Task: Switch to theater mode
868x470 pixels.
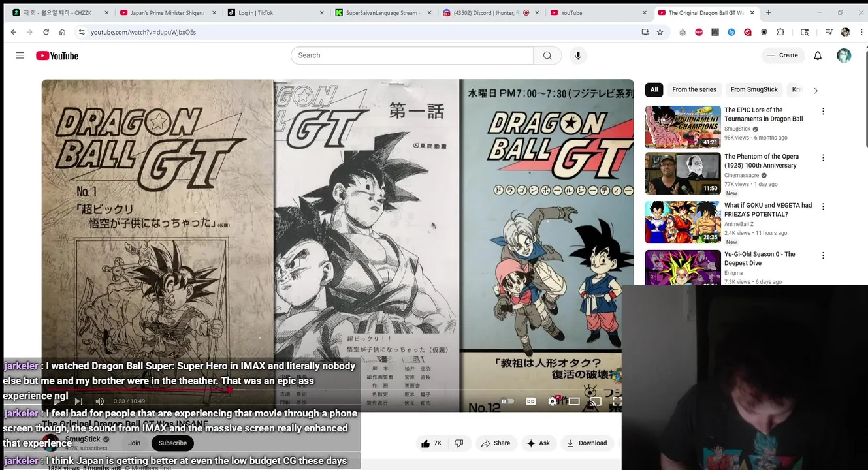Action: [x=574, y=401]
